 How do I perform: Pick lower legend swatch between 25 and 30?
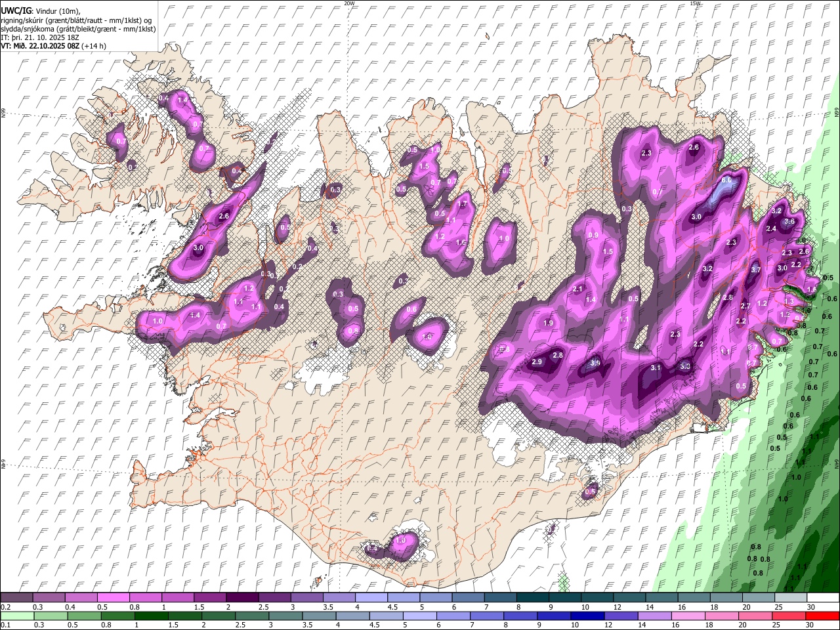click(x=788, y=616)
